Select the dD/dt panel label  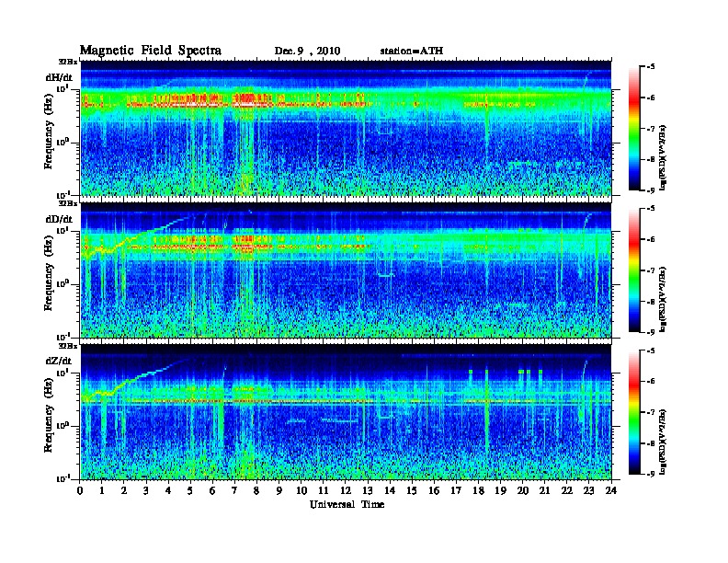(x=59, y=219)
